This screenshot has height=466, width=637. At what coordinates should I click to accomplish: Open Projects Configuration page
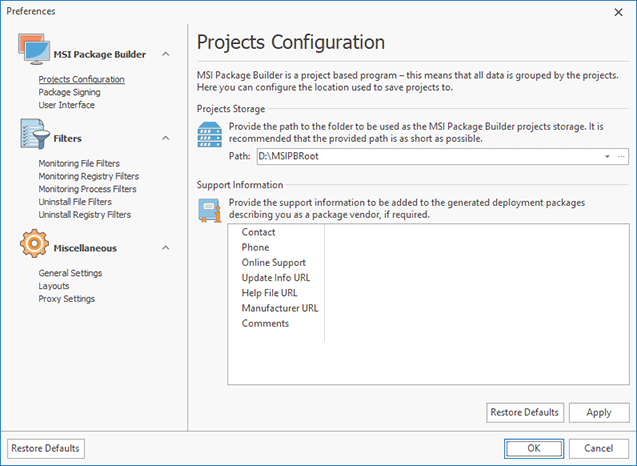tap(81, 79)
